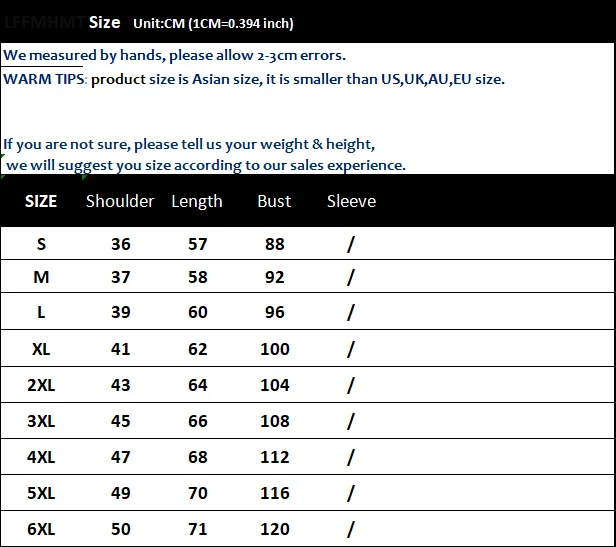Click the Length column header
This screenshot has height=547, width=616.
197,201
